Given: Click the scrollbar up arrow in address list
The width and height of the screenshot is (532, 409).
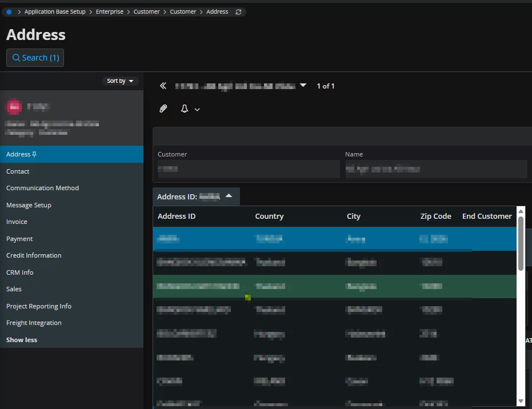Looking at the screenshot, I should coord(521,211).
